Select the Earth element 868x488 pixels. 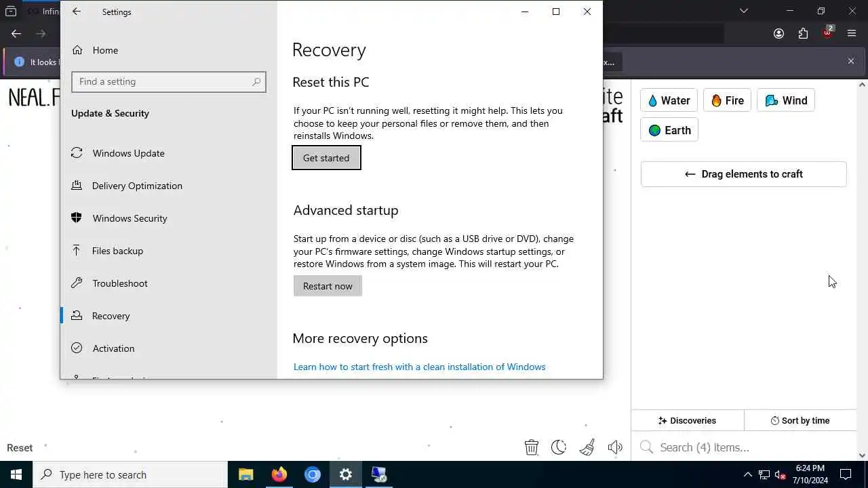click(669, 130)
